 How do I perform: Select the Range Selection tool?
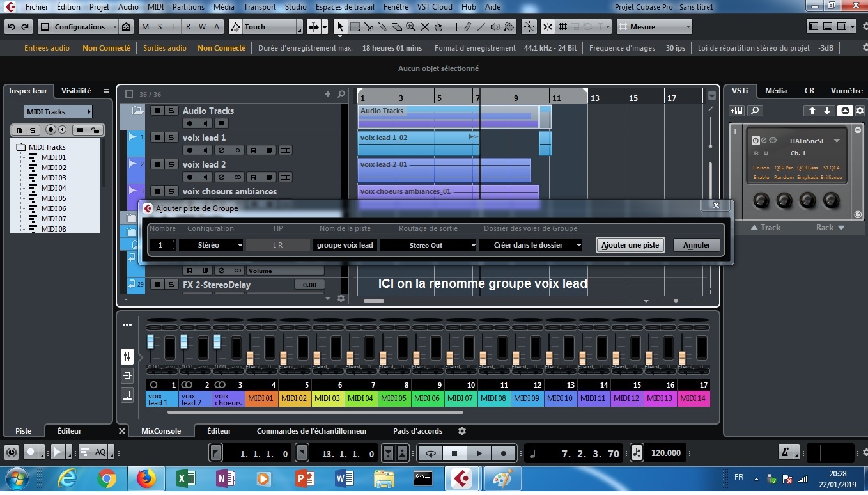tap(355, 27)
